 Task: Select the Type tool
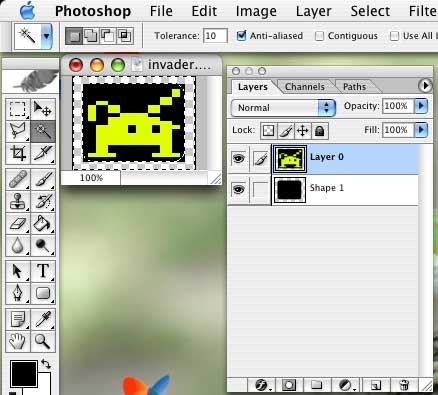(43, 271)
